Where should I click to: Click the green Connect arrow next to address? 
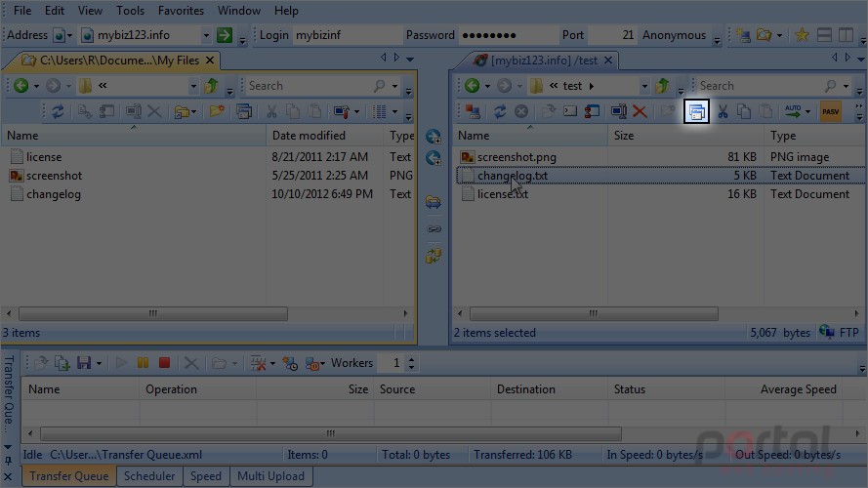[225, 35]
